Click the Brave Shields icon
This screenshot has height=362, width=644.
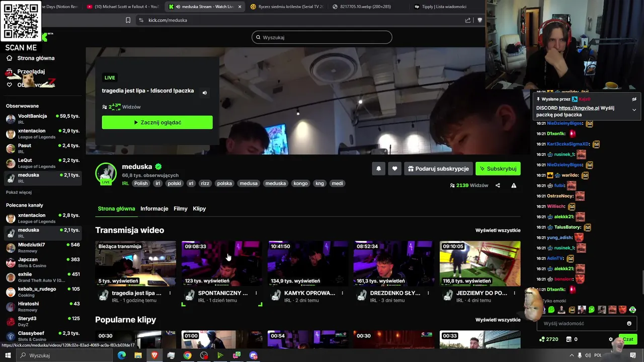pyautogui.click(x=479, y=20)
